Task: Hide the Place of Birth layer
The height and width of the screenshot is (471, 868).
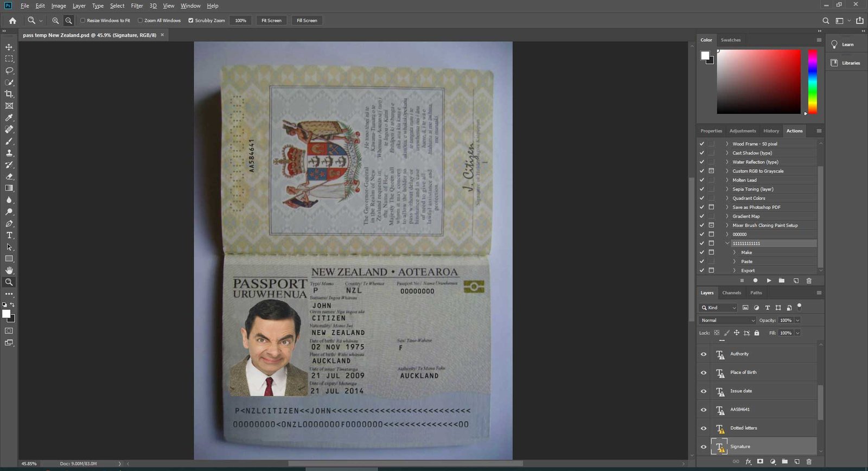Action: [704, 373]
